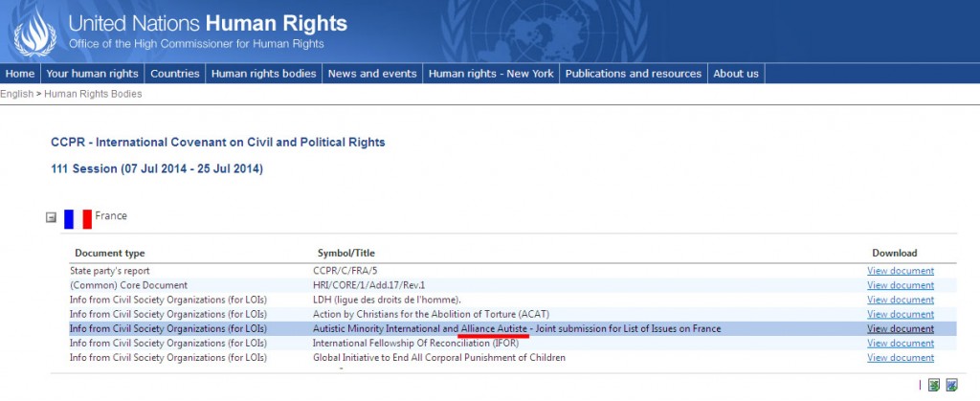Open Human rights - New York menu
This screenshot has width=980, height=401.
491,74
